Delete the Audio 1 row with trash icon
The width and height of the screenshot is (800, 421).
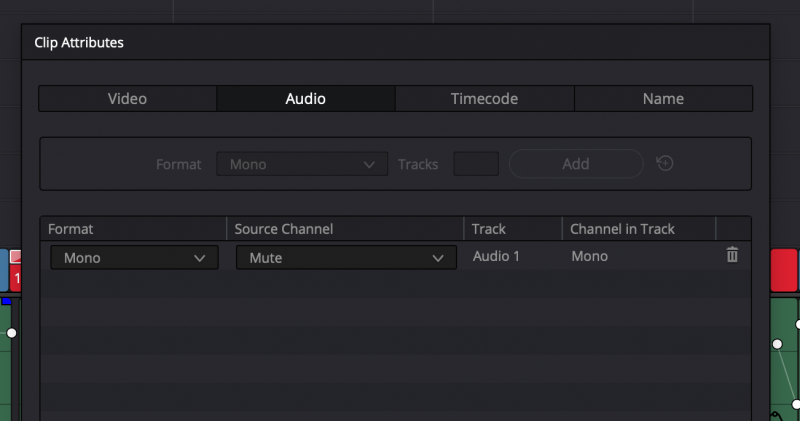732,256
